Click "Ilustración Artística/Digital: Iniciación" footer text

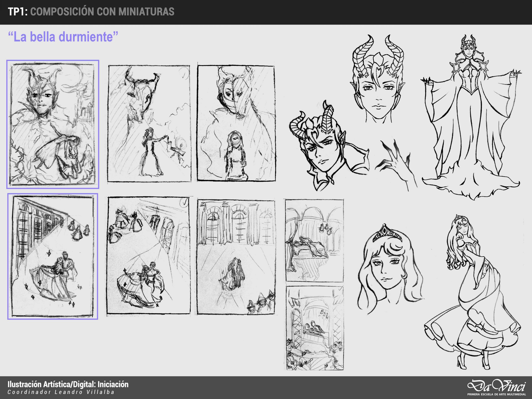tap(68, 384)
